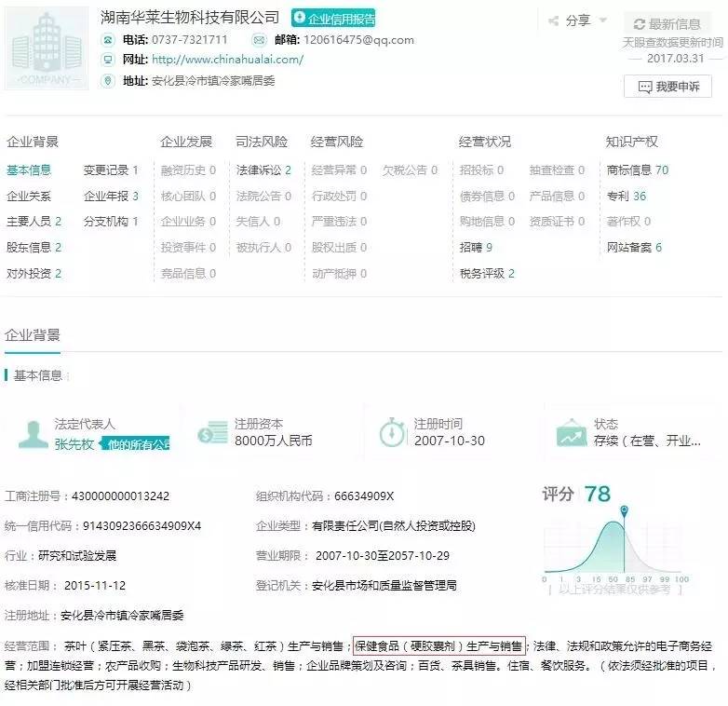Click the 最新信息 refresh button
Image resolution: width=728 pixels, height=706 pixels.
pos(667,23)
